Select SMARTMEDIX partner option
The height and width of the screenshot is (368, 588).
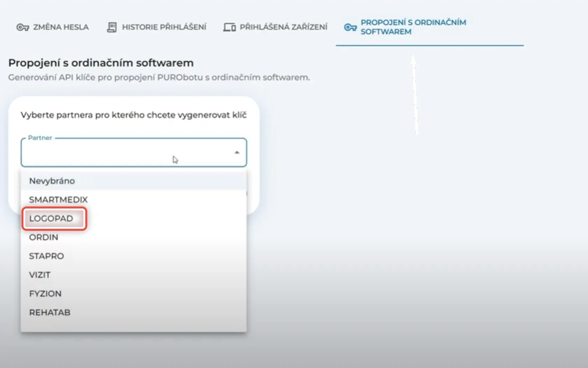134,200
